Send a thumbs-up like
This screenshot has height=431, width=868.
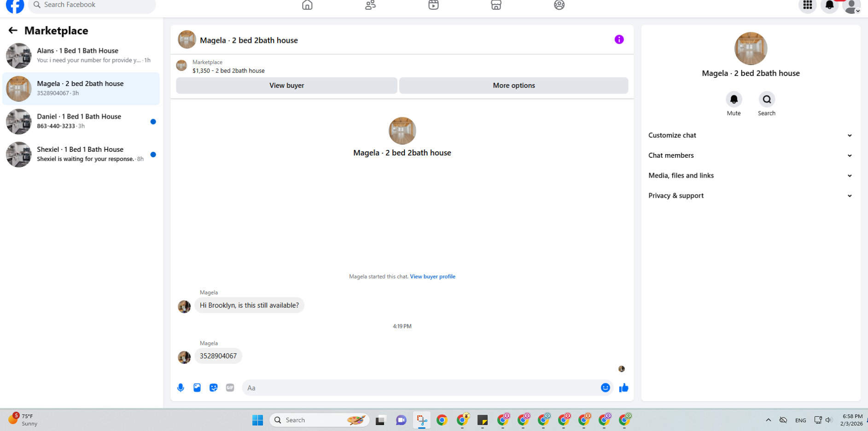[624, 388]
